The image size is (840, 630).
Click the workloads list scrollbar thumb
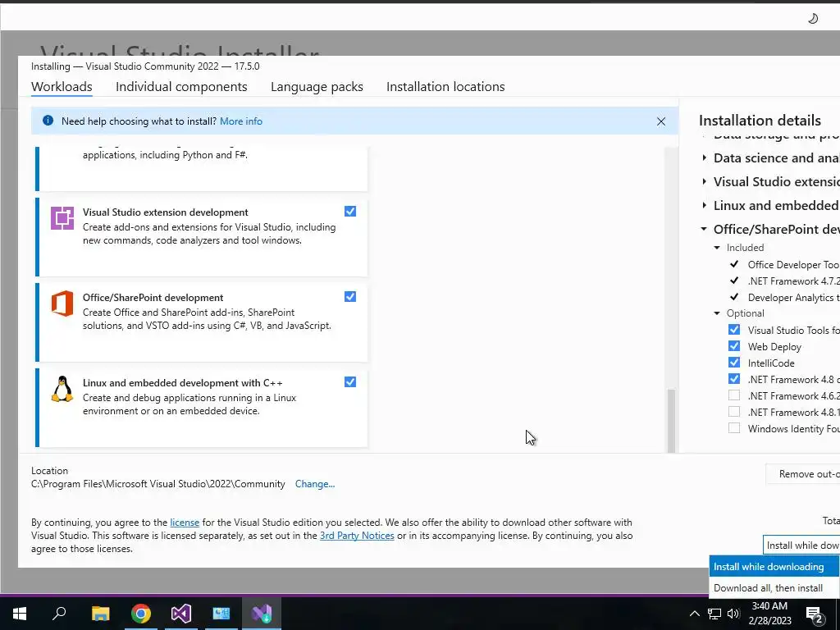coord(671,421)
